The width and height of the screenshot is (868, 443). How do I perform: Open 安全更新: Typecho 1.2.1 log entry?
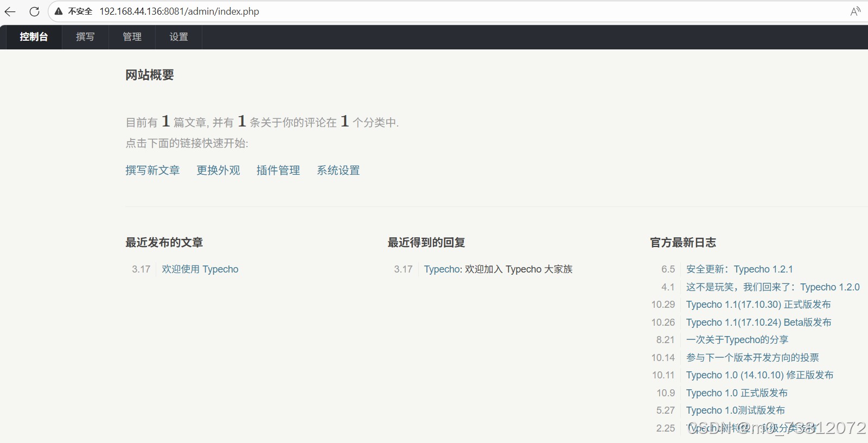pyautogui.click(x=739, y=269)
